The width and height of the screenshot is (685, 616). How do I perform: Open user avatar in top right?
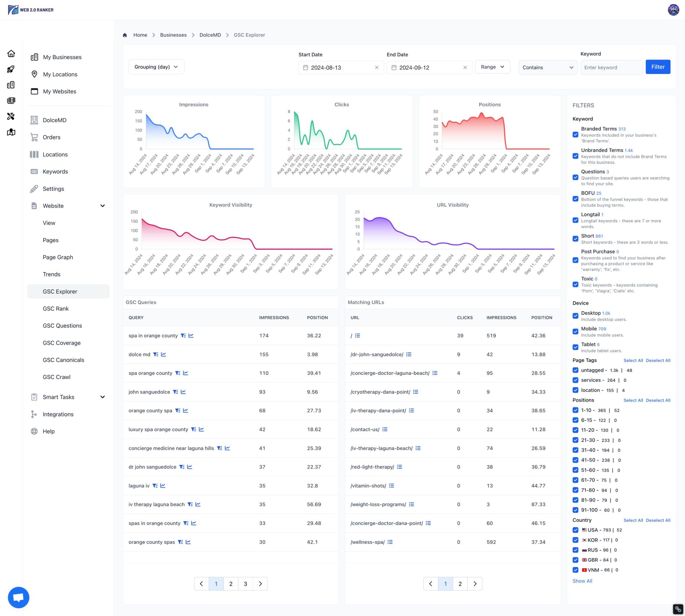673,10
